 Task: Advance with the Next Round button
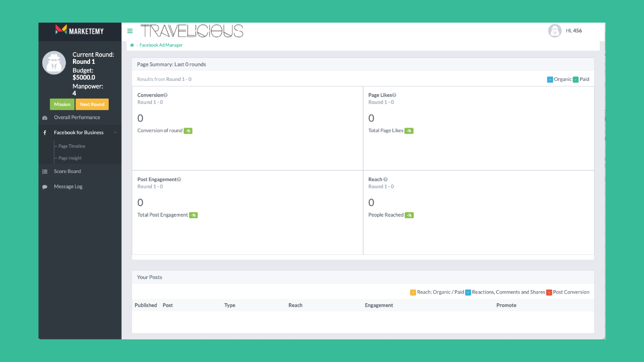click(92, 105)
